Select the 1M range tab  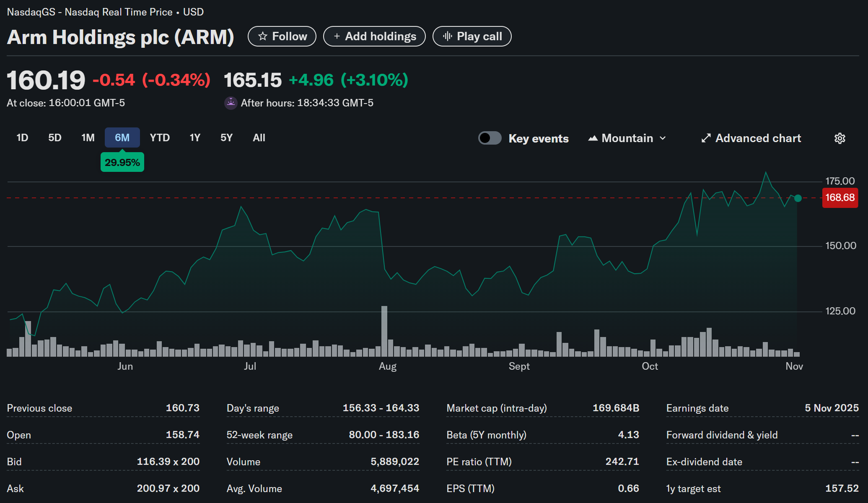88,138
